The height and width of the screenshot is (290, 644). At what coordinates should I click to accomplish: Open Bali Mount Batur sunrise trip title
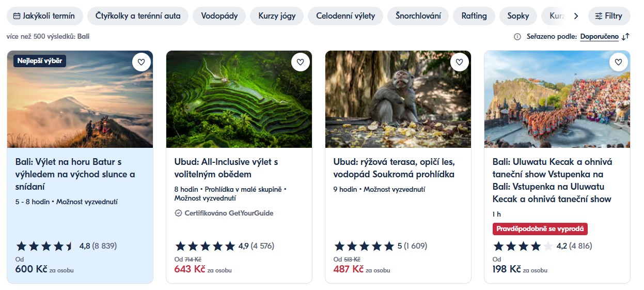point(75,174)
